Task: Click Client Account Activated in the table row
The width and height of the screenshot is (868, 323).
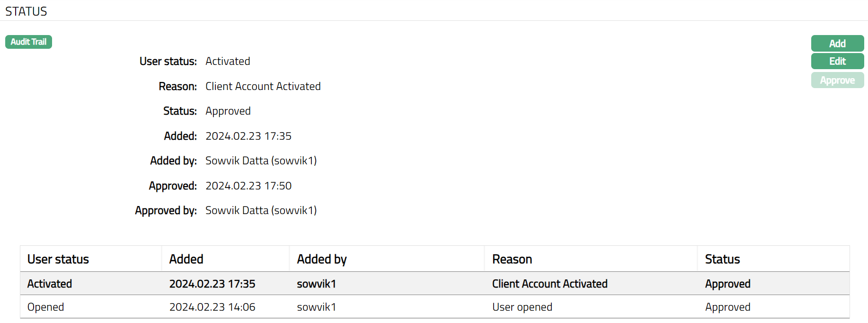Action: [x=549, y=284]
